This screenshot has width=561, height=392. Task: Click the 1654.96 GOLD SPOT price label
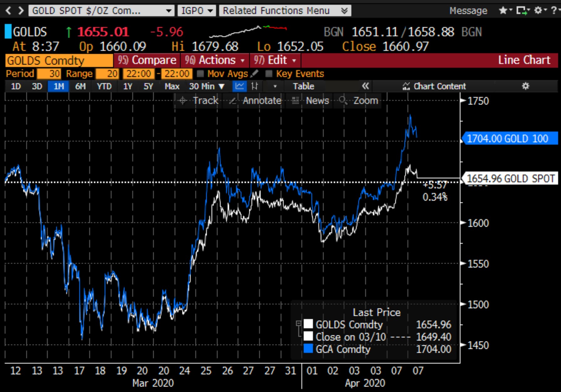(510, 178)
